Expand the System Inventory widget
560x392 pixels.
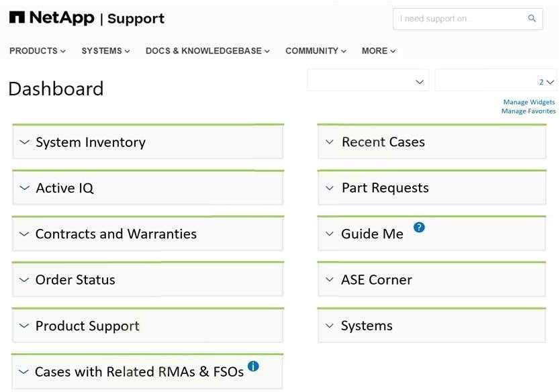point(24,142)
